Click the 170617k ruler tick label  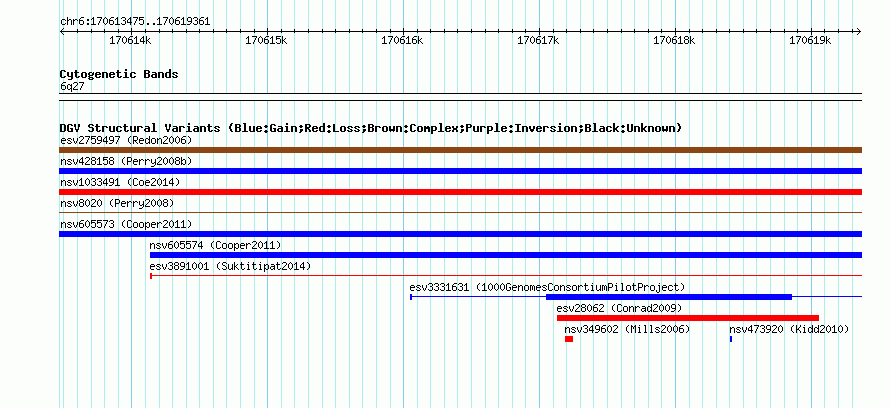(539, 40)
